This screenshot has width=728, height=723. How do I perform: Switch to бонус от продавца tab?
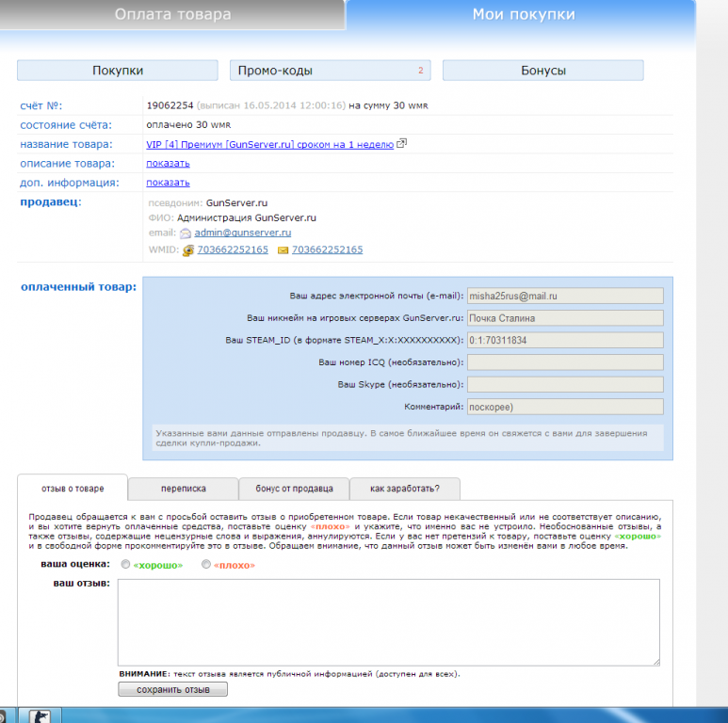click(x=294, y=489)
